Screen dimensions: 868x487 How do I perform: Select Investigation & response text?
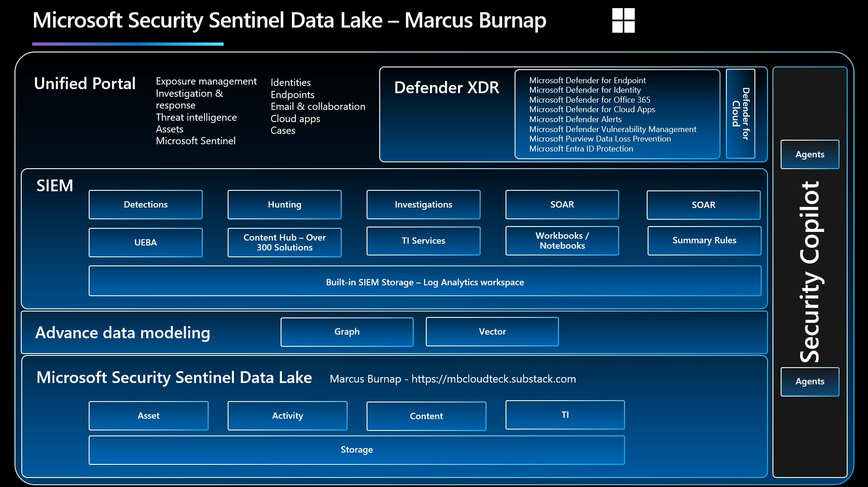pos(189,99)
